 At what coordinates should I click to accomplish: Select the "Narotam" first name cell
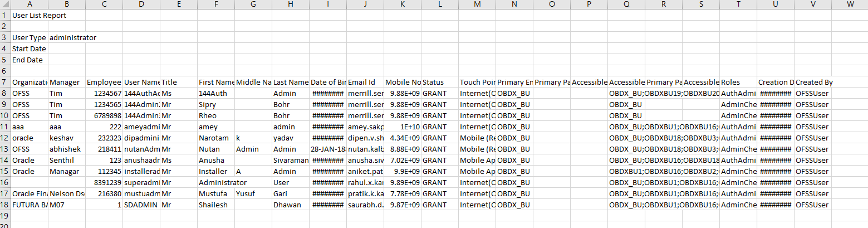(x=215, y=138)
